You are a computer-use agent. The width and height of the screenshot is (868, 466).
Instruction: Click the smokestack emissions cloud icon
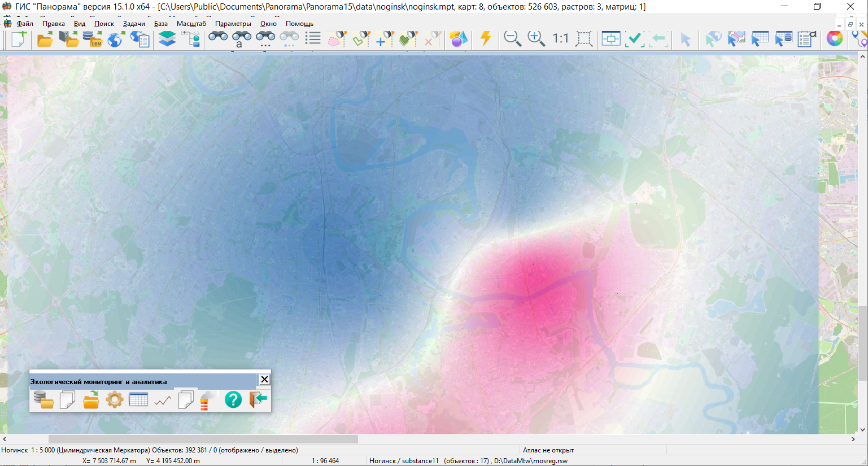point(208,399)
